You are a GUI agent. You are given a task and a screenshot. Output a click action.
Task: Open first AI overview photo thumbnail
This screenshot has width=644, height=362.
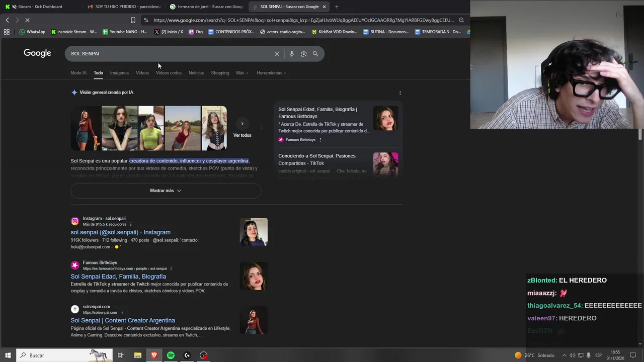(x=86, y=128)
